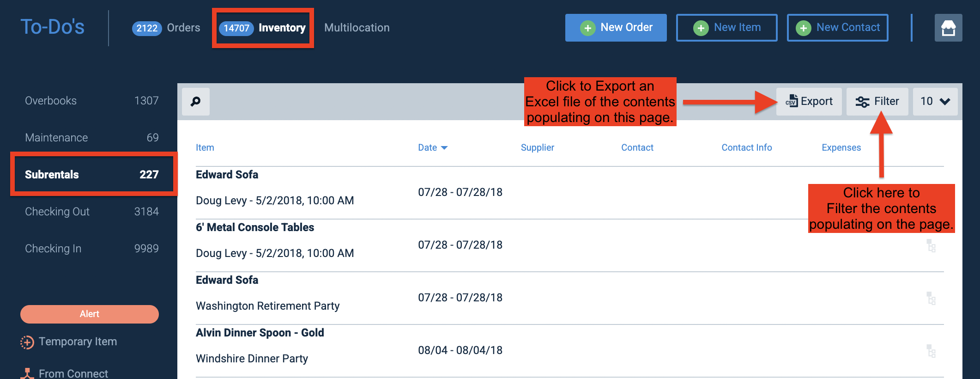
Task: Export page contents to CSV
Action: 809,101
